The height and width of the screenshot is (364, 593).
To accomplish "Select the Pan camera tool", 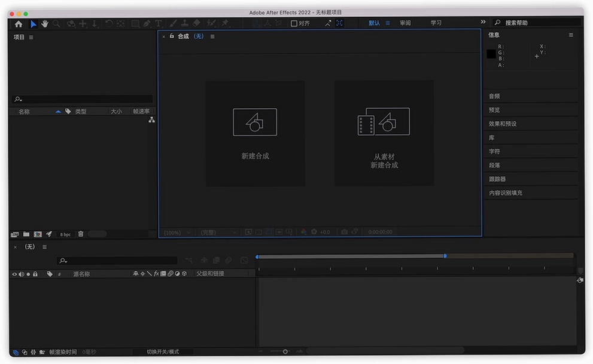I will pos(83,24).
